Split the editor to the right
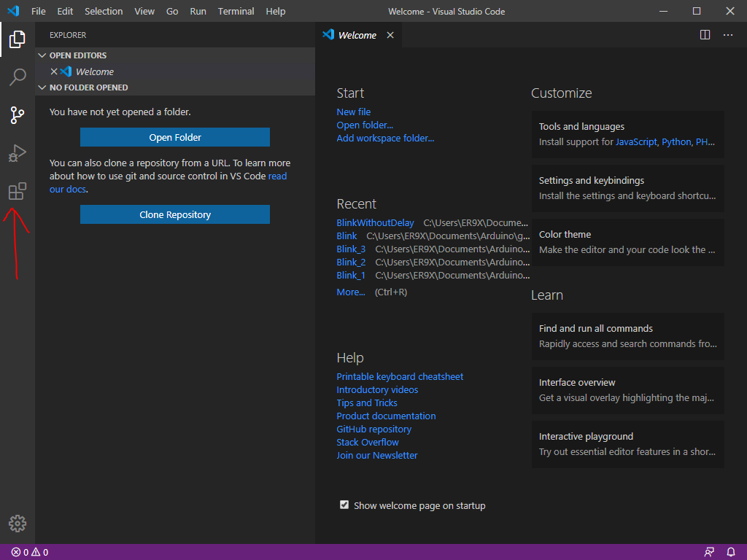The width and height of the screenshot is (747, 560). click(x=705, y=35)
